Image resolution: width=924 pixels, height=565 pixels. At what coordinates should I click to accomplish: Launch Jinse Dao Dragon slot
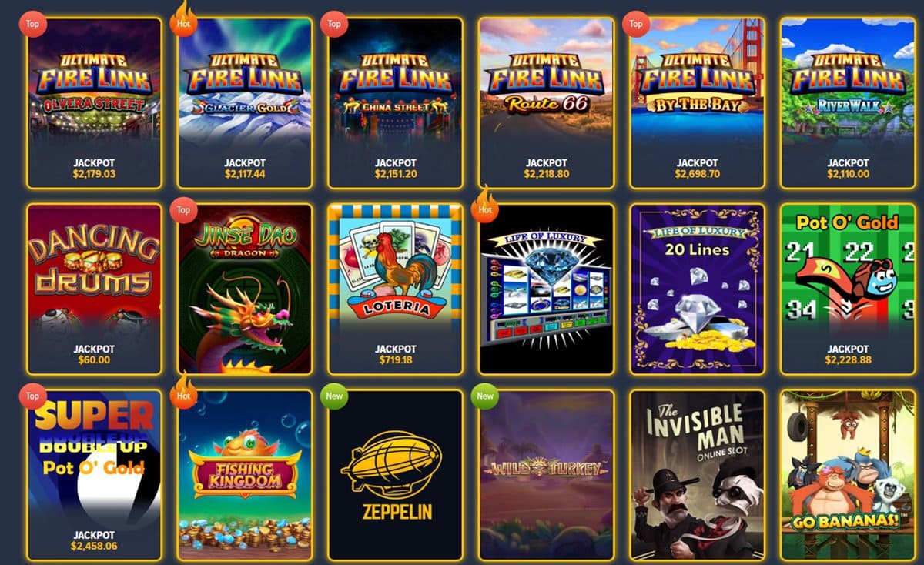click(x=245, y=289)
